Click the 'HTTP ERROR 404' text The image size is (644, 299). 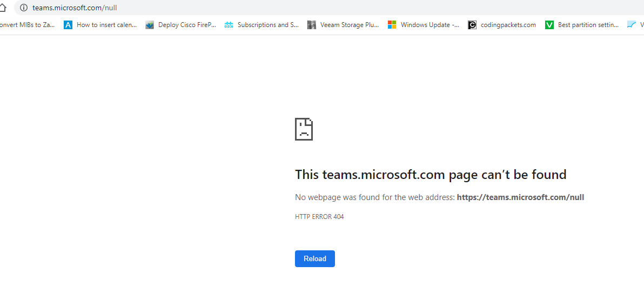tap(319, 217)
